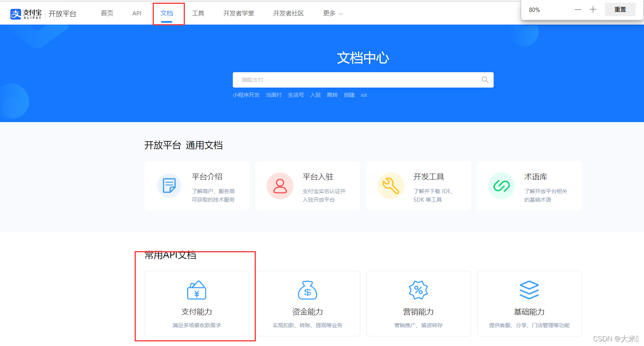Open the 开发工具 card title

(x=429, y=177)
